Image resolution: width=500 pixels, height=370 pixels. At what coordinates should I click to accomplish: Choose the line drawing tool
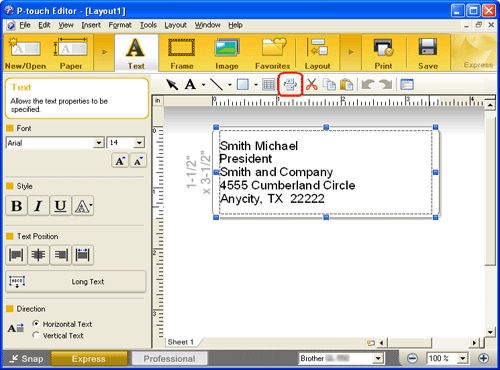click(x=217, y=84)
